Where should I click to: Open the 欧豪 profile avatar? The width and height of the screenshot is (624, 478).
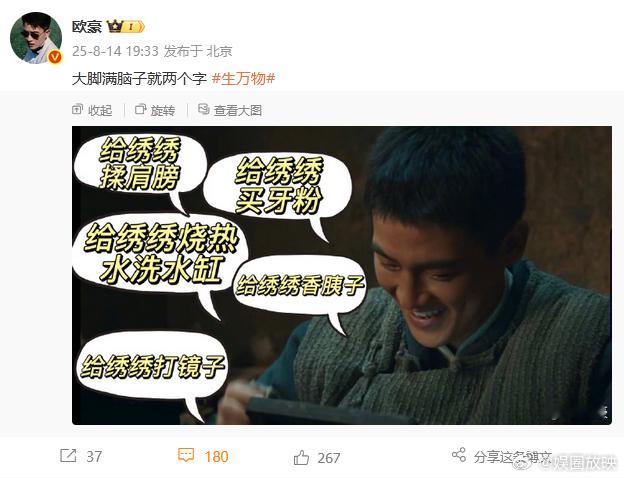tap(36, 38)
